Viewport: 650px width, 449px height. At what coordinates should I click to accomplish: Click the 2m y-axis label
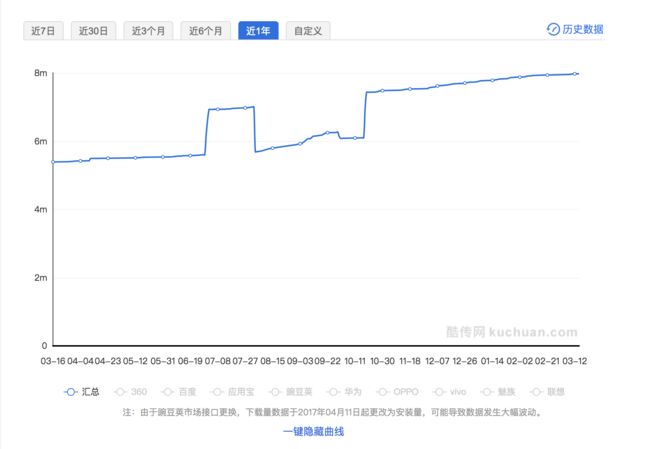[x=41, y=278]
